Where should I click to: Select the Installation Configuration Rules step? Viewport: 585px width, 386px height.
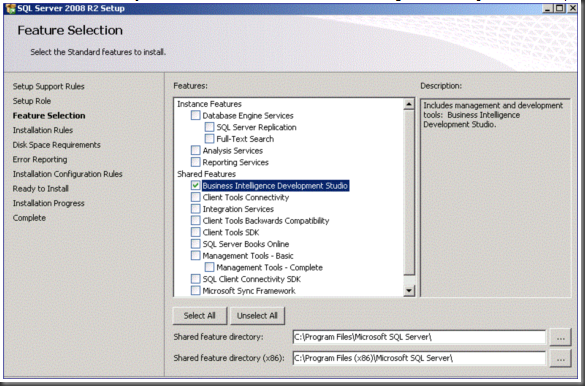point(68,174)
